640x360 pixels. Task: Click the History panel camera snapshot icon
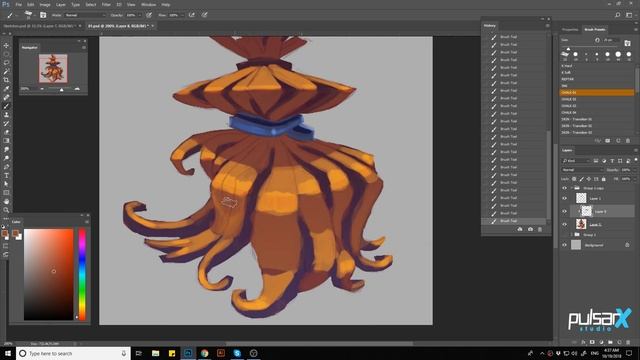pyautogui.click(x=530, y=229)
